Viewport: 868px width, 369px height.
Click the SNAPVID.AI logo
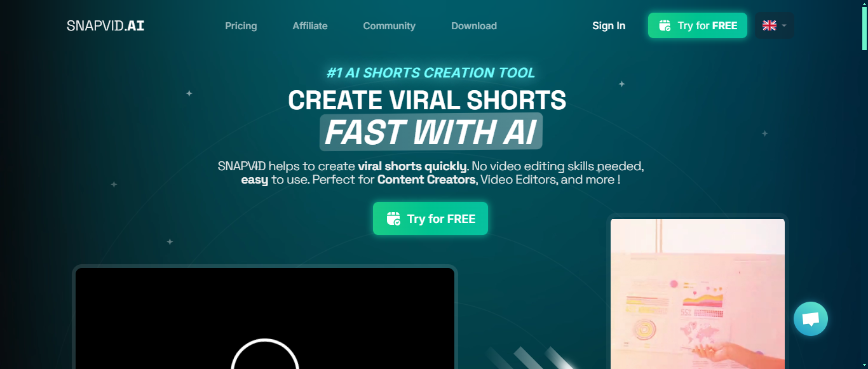pyautogui.click(x=105, y=26)
